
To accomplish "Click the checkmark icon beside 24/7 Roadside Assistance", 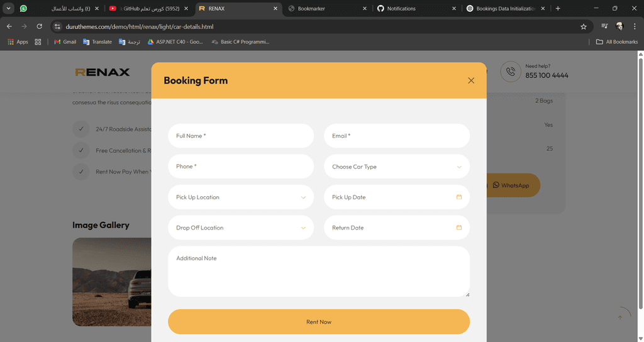I will 81,129.
